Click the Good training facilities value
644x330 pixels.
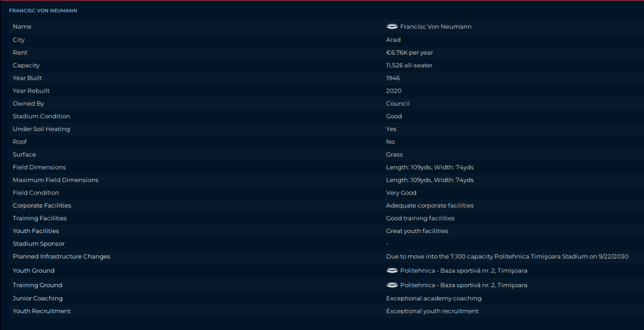tap(420, 219)
